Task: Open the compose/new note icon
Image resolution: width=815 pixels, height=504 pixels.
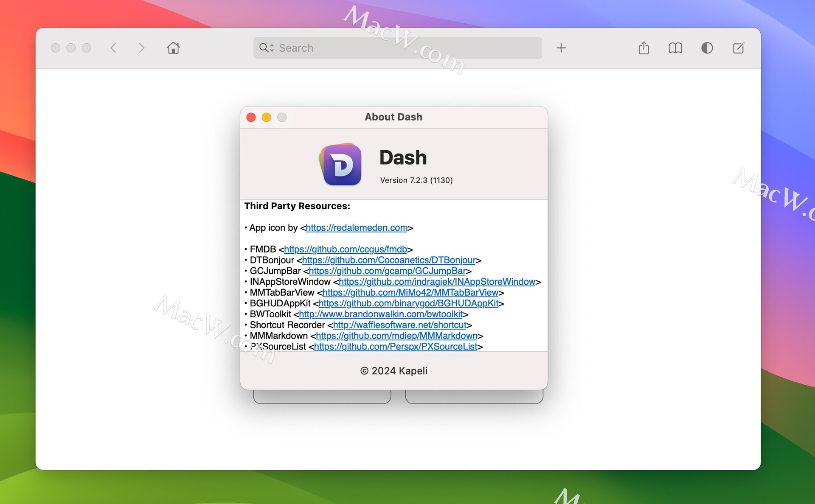Action: pos(739,48)
